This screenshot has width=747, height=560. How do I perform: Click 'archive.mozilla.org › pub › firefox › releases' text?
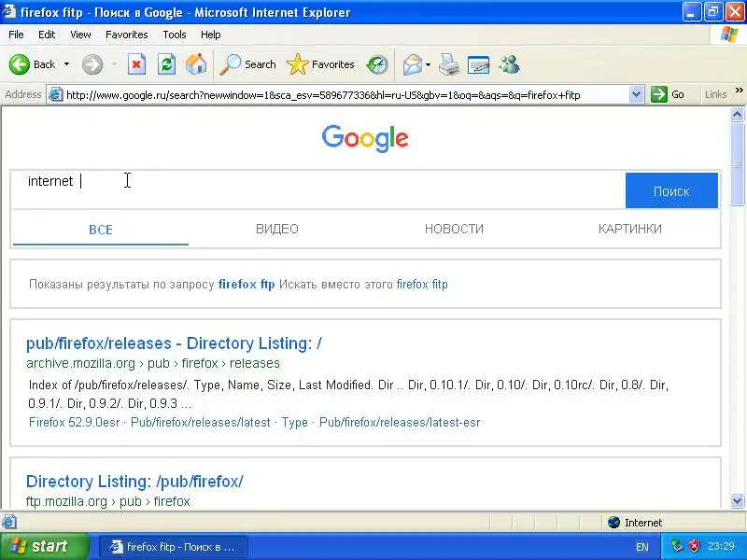click(153, 363)
